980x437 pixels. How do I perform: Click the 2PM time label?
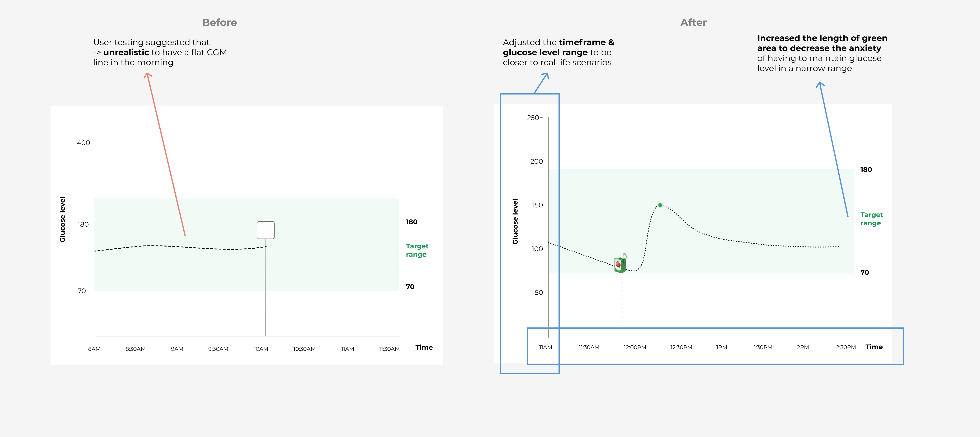(803, 348)
